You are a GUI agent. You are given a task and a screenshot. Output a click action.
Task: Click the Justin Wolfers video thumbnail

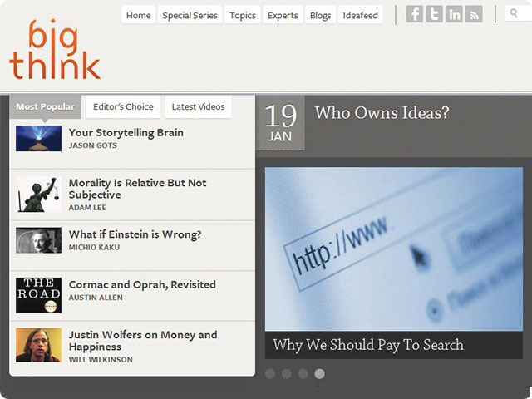39,345
